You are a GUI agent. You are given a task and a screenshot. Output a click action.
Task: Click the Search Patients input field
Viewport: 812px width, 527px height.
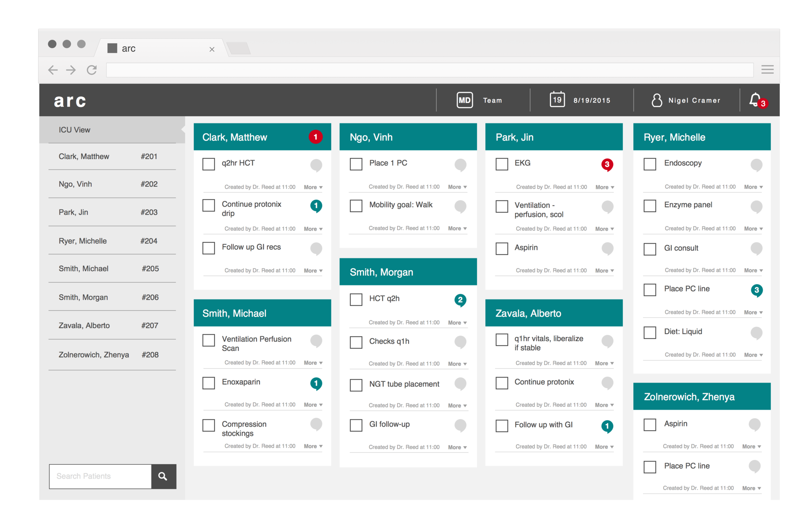pos(100,476)
